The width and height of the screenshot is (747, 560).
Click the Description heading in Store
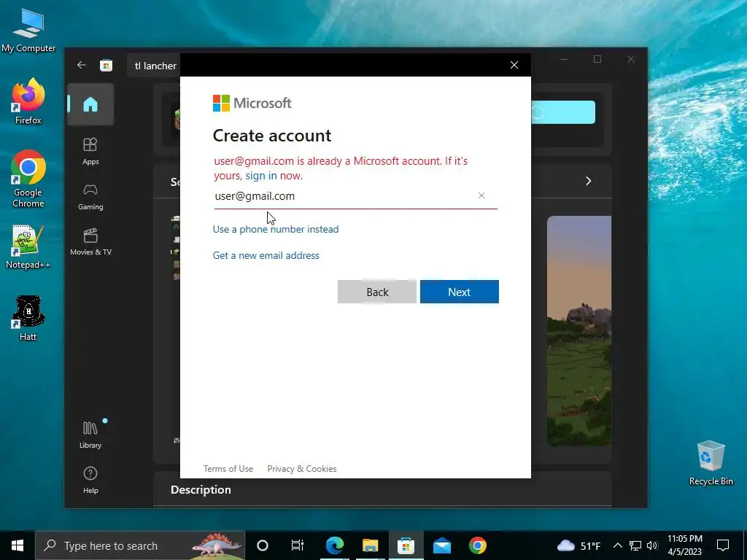click(x=201, y=489)
